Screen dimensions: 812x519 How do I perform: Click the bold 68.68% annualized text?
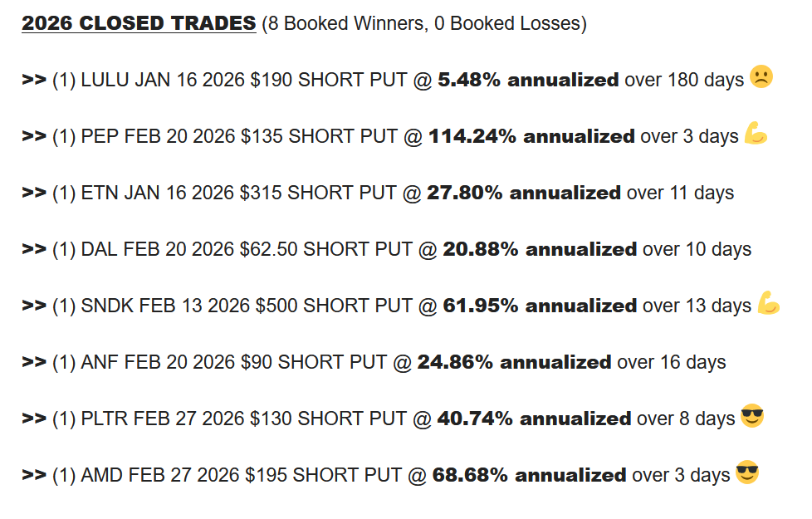[529, 476]
